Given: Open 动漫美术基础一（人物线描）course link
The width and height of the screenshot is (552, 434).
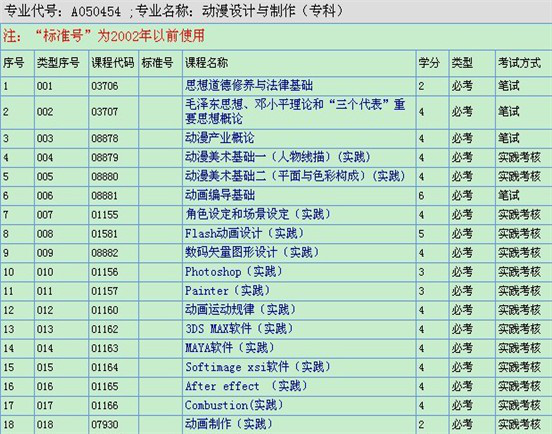Looking at the screenshot, I should point(278,157).
